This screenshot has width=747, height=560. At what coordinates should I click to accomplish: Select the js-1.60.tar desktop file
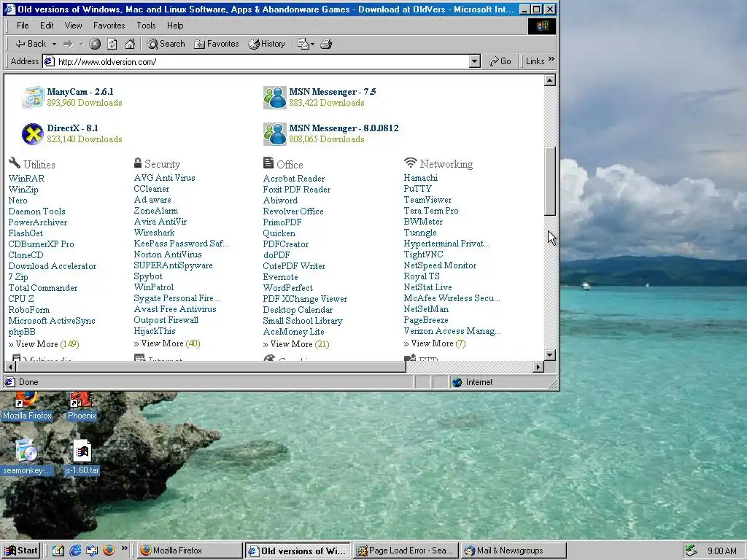tap(82, 456)
